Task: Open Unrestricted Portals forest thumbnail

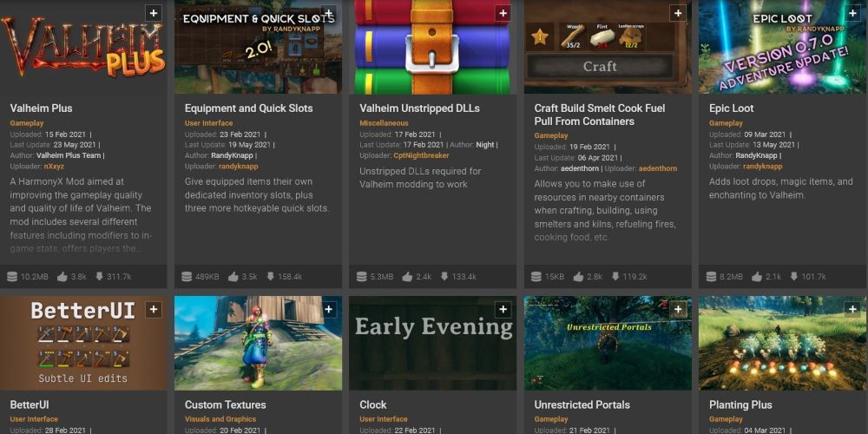Action: pos(608,343)
